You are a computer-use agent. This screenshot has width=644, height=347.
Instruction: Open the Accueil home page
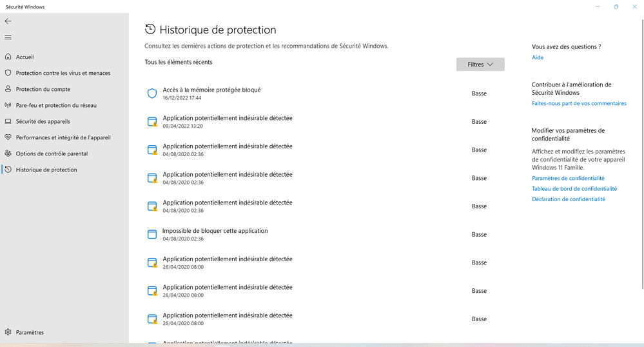pyautogui.click(x=24, y=57)
